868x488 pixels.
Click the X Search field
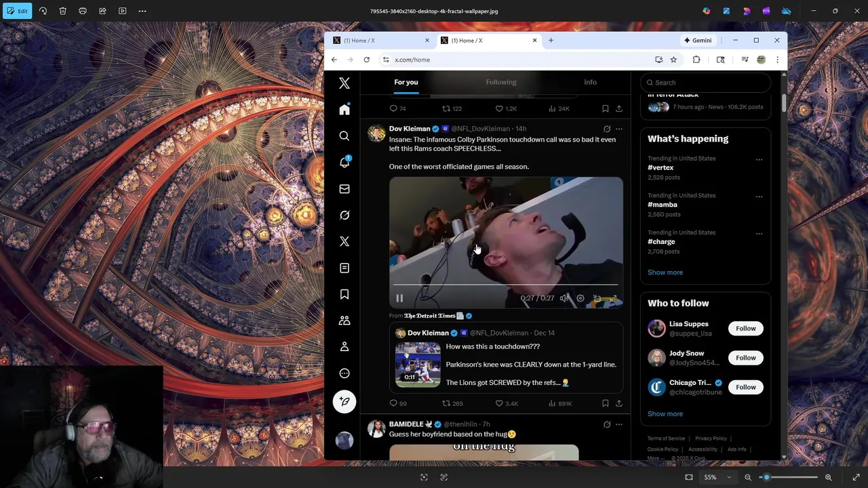coord(705,83)
